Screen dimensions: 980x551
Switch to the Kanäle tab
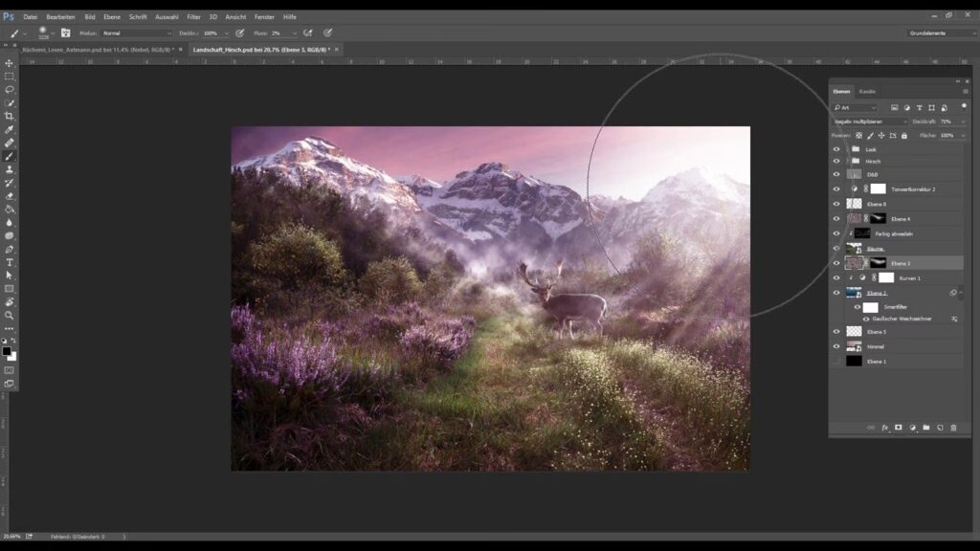[x=867, y=92]
